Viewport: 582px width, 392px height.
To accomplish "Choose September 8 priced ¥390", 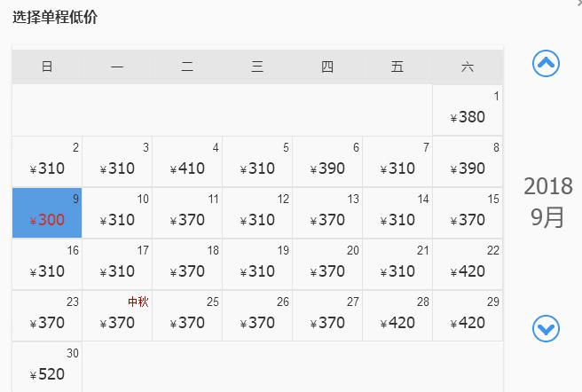I will [x=468, y=161].
